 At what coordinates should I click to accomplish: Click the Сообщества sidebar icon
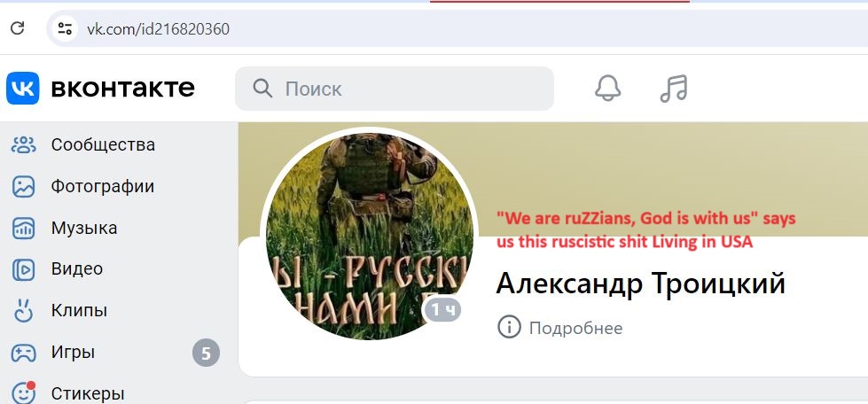point(24,145)
